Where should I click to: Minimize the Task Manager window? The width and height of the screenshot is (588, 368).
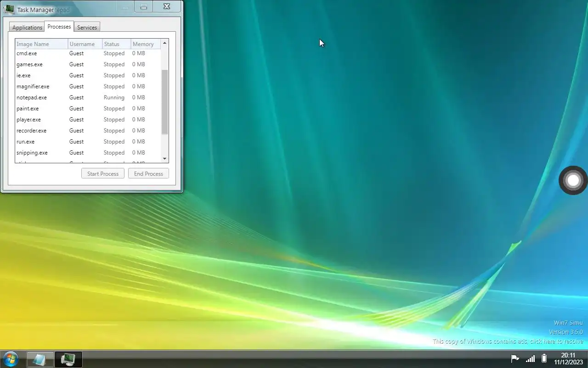[124, 6]
